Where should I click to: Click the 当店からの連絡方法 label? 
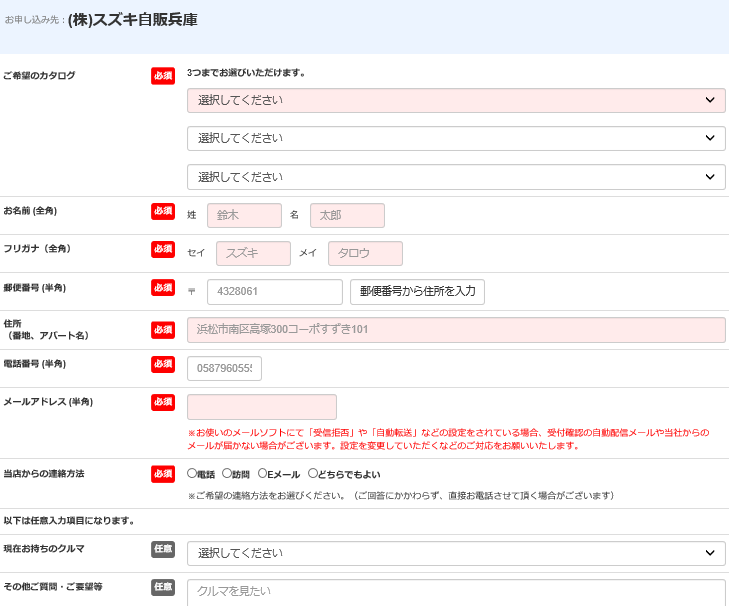[44, 474]
